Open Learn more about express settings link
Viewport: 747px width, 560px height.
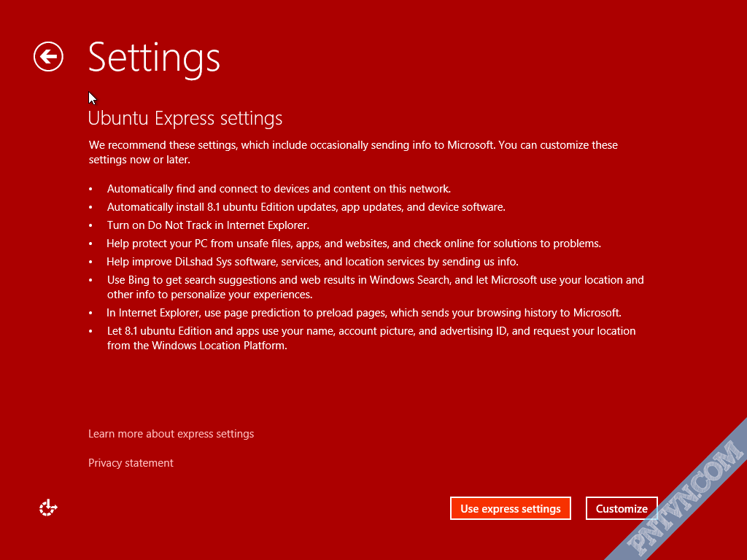(x=171, y=434)
